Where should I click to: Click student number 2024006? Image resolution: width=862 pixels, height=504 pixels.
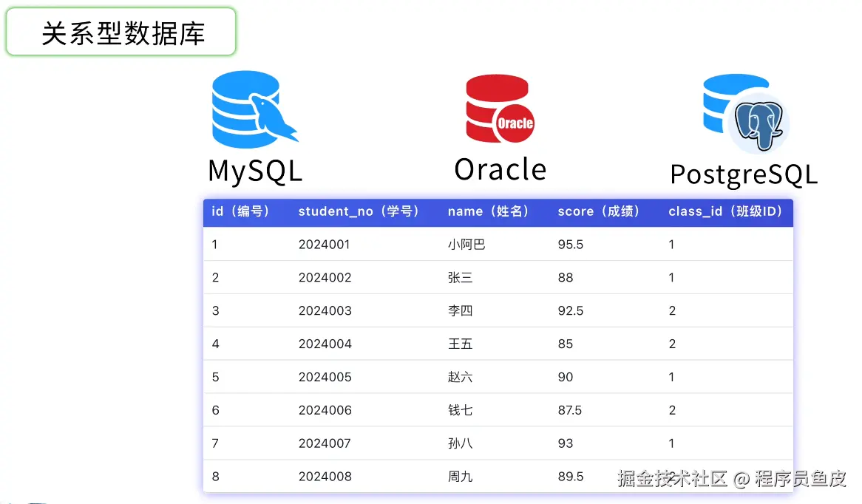click(325, 410)
